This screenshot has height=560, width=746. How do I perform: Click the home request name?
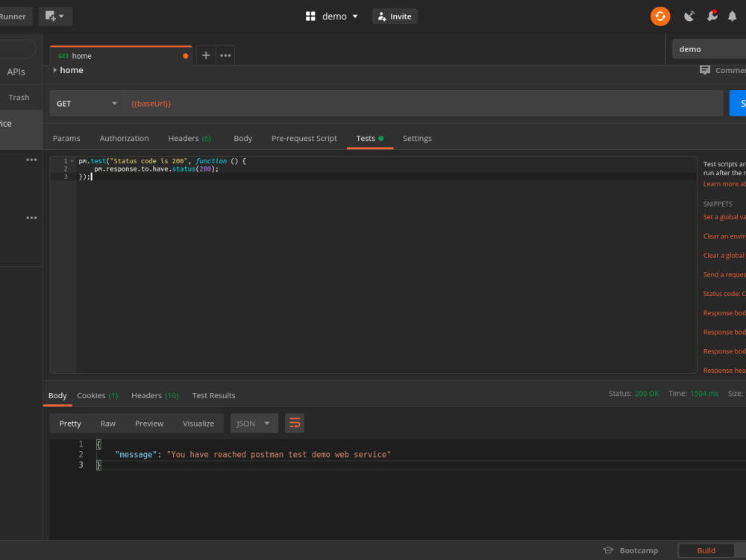[72, 70]
